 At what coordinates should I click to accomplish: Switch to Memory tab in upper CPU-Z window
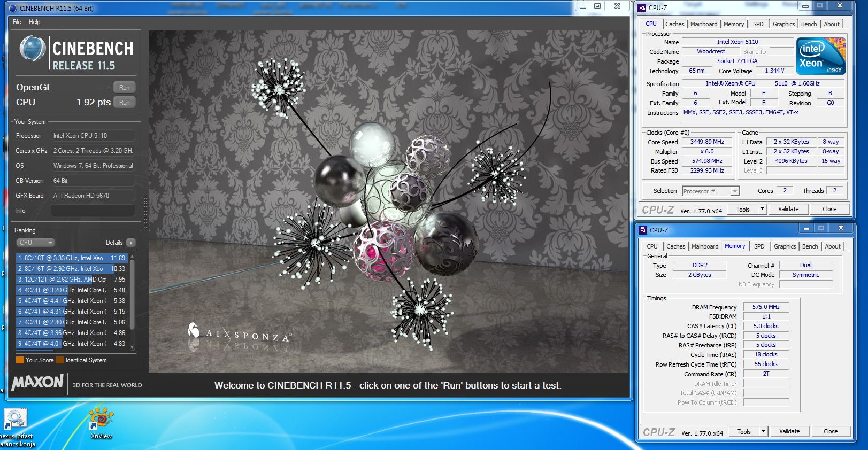734,24
